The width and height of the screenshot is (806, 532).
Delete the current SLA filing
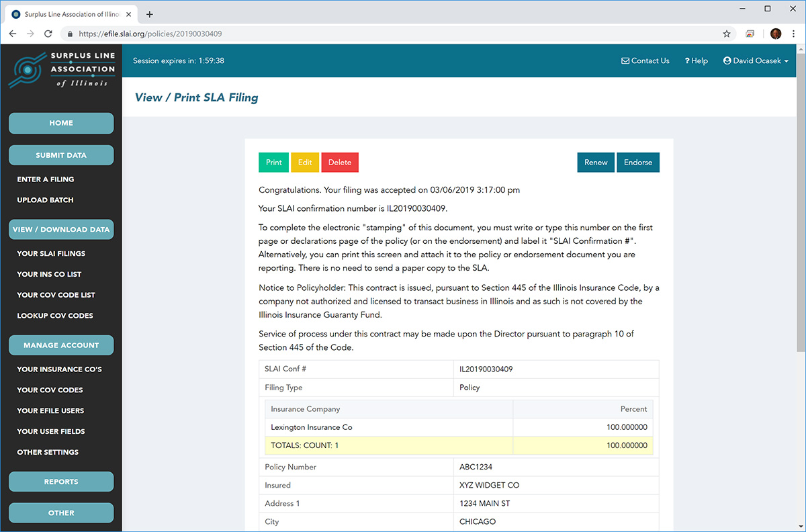(339, 162)
